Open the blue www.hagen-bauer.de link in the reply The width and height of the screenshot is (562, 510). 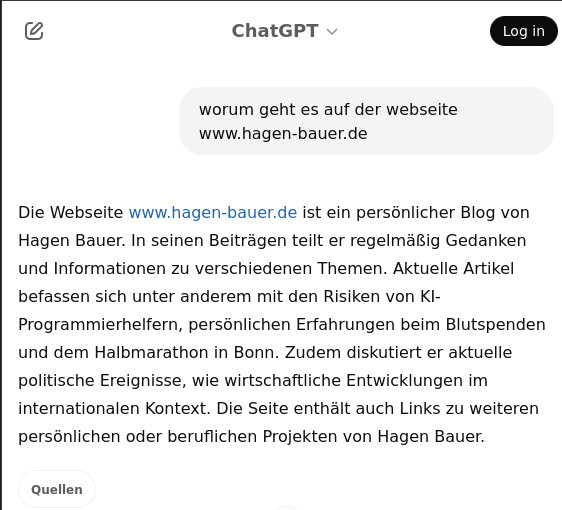tap(213, 213)
